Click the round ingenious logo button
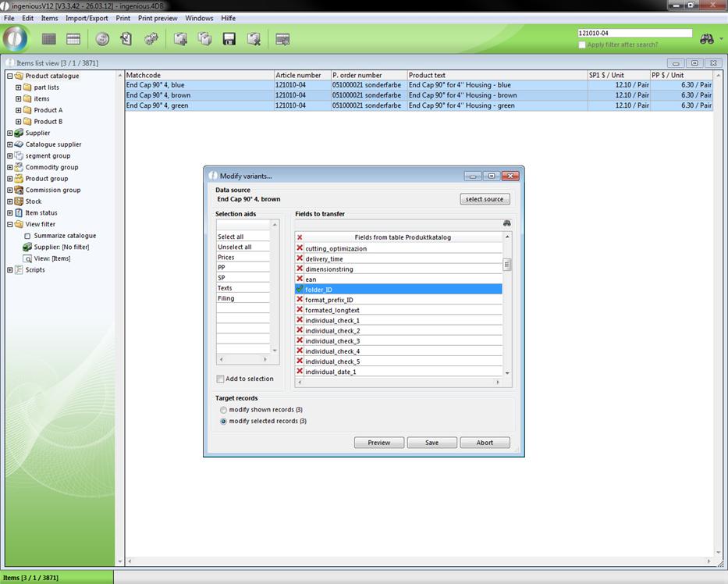The height and width of the screenshot is (584, 728). pyautogui.click(x=16, y=38)
